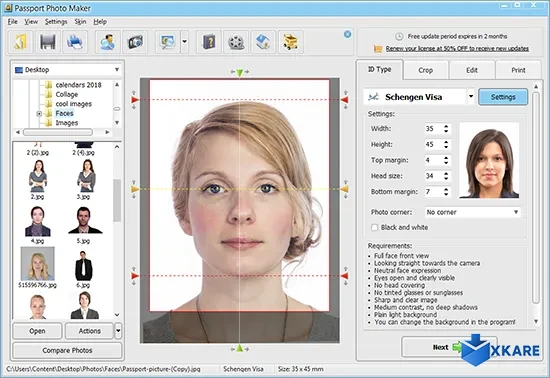Click the left yellow eye line marker

click(135, 189)
